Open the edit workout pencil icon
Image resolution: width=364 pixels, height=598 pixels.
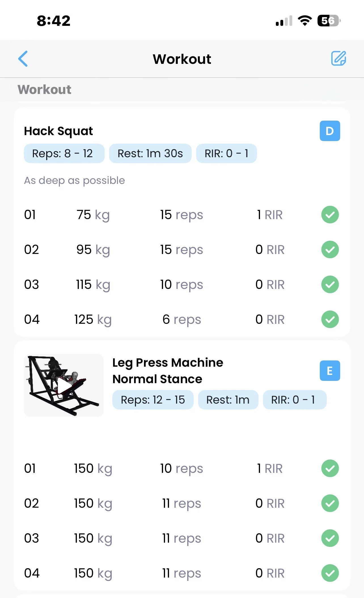click(x=338, y=58)
